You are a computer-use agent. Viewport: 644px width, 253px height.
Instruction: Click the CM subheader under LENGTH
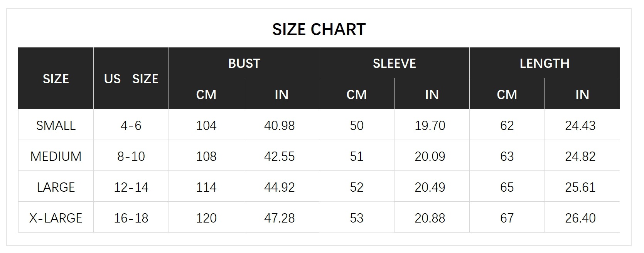click(x=507, y=94)
